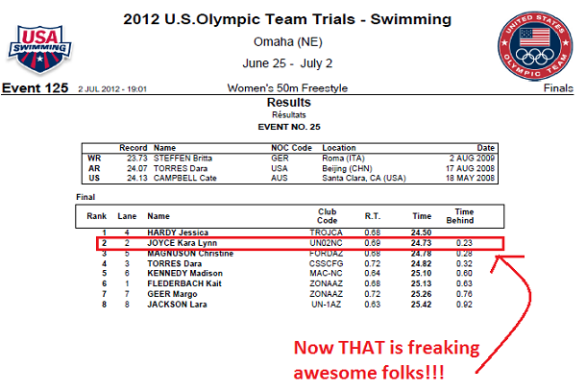This screenshot has width=586, height=392.
Task: Click the NOC Code header in records table
Action: pyautogui.click(x=291, y=148)
